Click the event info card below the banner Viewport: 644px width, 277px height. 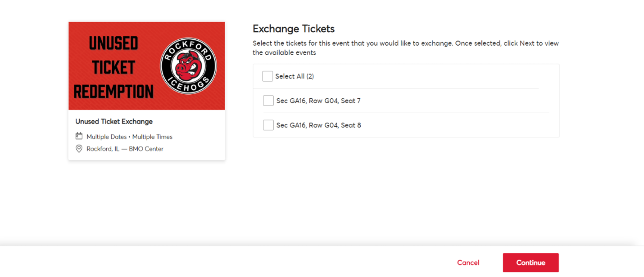pos(147,135)
